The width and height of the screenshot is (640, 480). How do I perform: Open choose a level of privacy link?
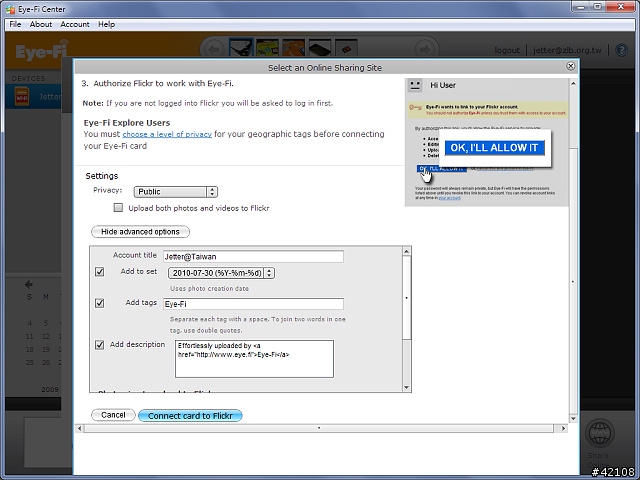click(x=167, y=134)
